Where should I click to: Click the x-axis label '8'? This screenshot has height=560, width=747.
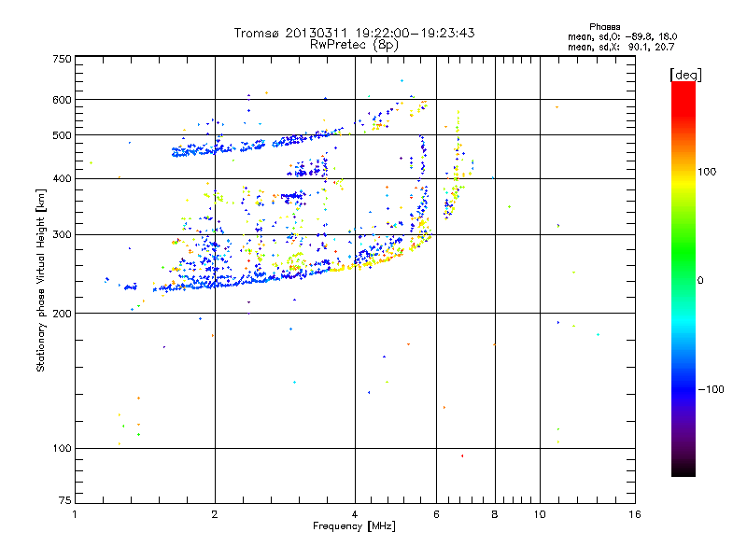coord(495,514)
